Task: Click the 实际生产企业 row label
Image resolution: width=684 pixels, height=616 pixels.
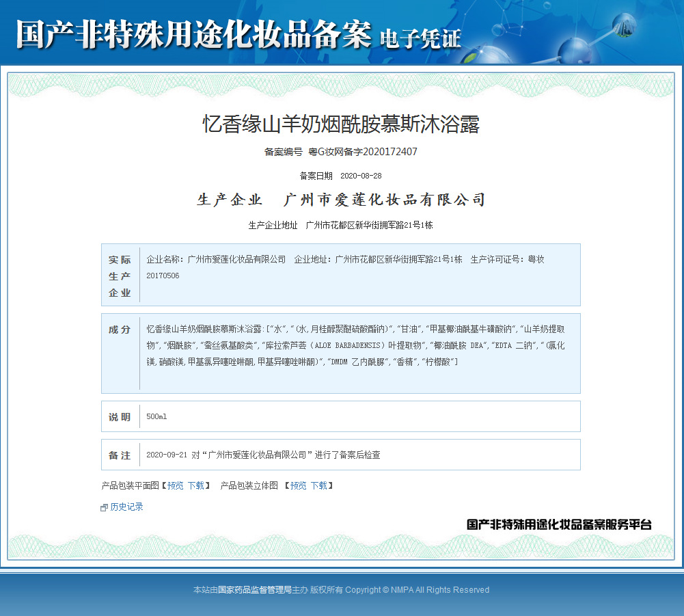Action: click(x=120, y=276)
